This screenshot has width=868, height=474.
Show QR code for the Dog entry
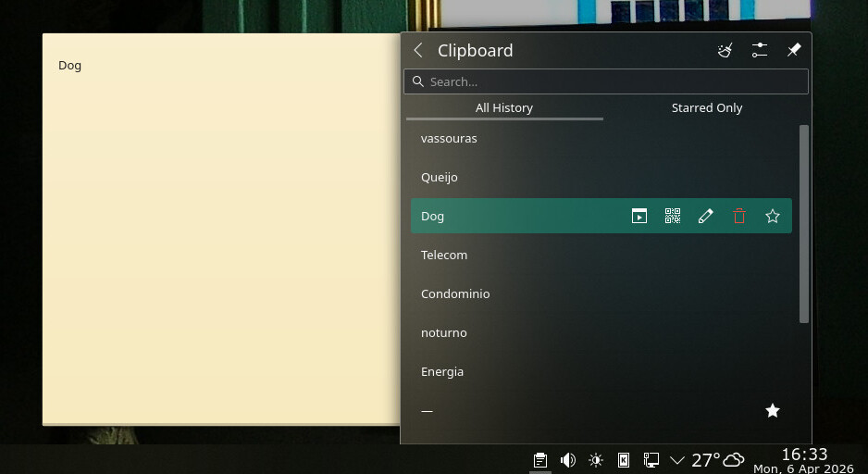pyautogui.click(x=673, y=217)
